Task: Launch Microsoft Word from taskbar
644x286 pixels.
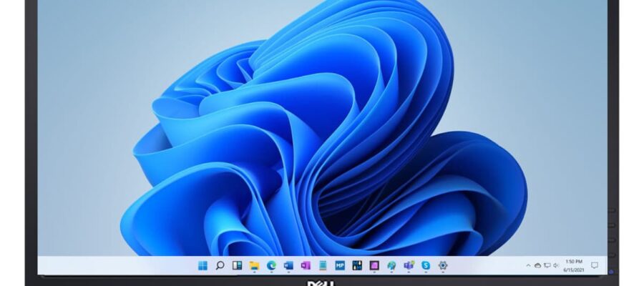Action: pyautogui.click(x=289, y=265)
